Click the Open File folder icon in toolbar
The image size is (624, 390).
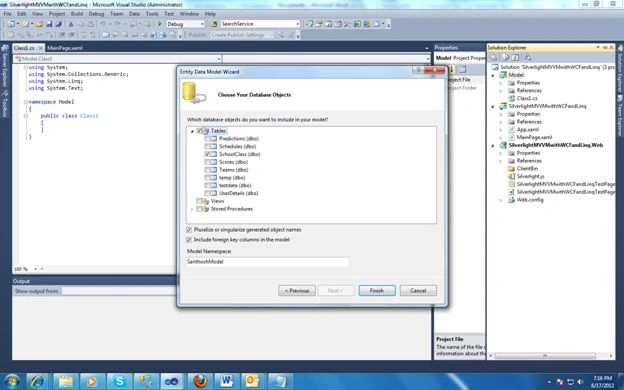tap(39, 24)
